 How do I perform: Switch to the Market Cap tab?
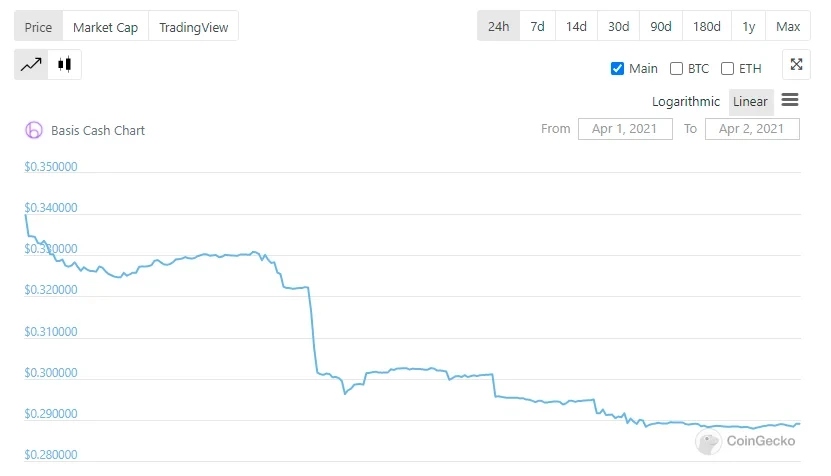(x=105, y=27)
